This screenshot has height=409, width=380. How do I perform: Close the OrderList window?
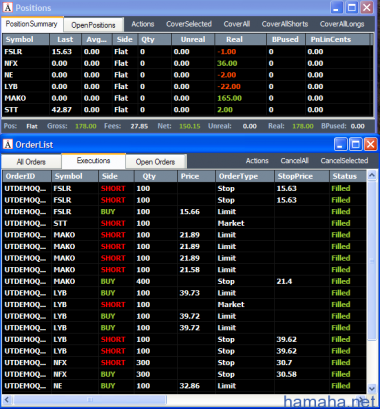point(371,144)
